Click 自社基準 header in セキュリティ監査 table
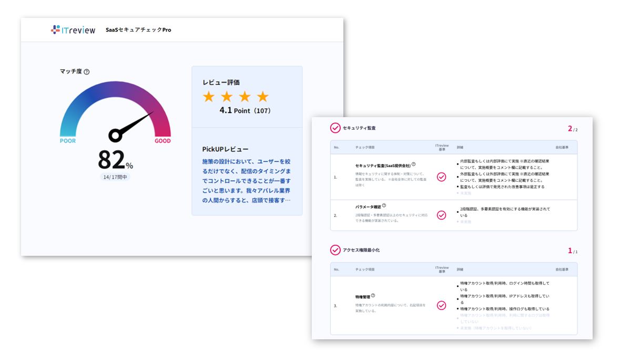 pos(562,147)
